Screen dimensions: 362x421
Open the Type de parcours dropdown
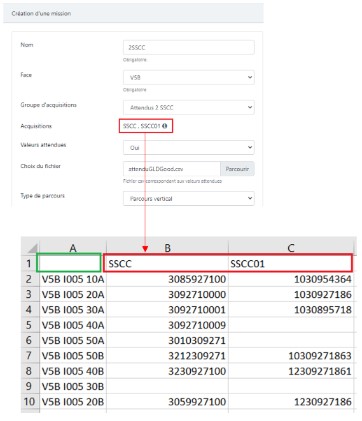[x=189, y=198]
